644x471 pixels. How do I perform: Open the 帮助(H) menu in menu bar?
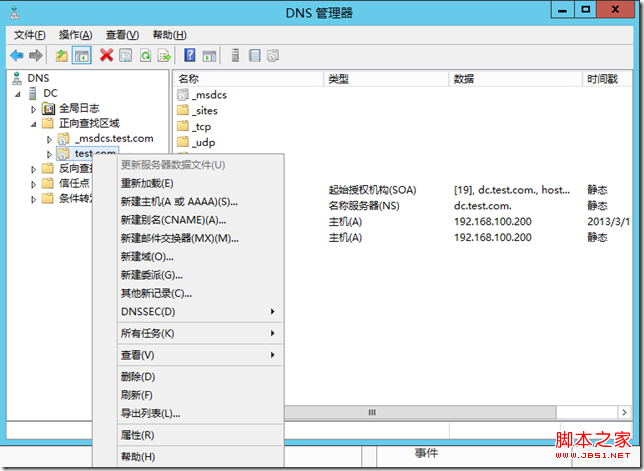[170, 35]
